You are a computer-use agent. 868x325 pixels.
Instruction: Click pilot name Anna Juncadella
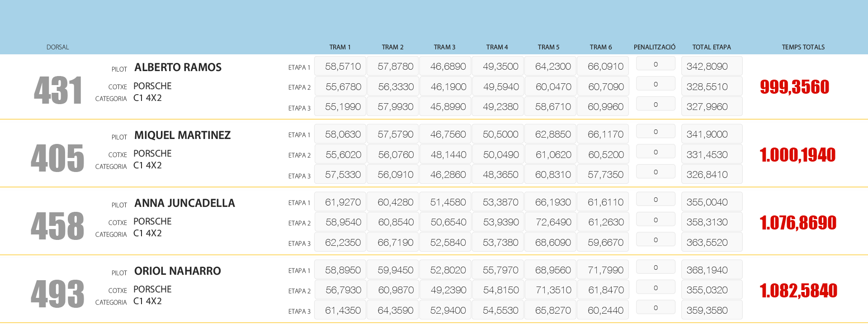click(184, 203)
